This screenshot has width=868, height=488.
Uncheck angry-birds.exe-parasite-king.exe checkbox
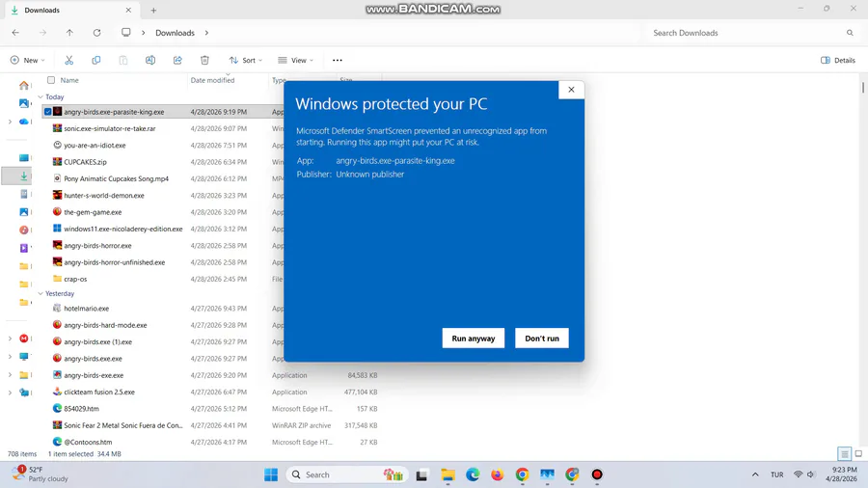click(48, 112)
